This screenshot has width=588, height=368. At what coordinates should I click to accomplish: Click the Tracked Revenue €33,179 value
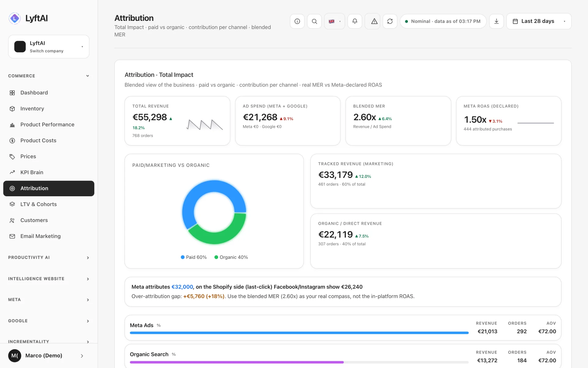coord(335,175)
